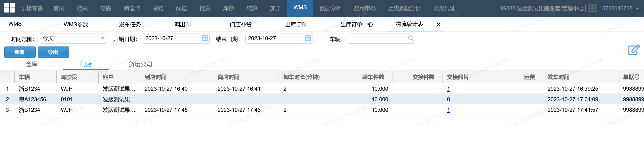Image resolution: width=644 pixels, height=147 pixels.
Task: Open 交接照片 link in row 1
Action: pyautogui.click(x=448, y=89)
